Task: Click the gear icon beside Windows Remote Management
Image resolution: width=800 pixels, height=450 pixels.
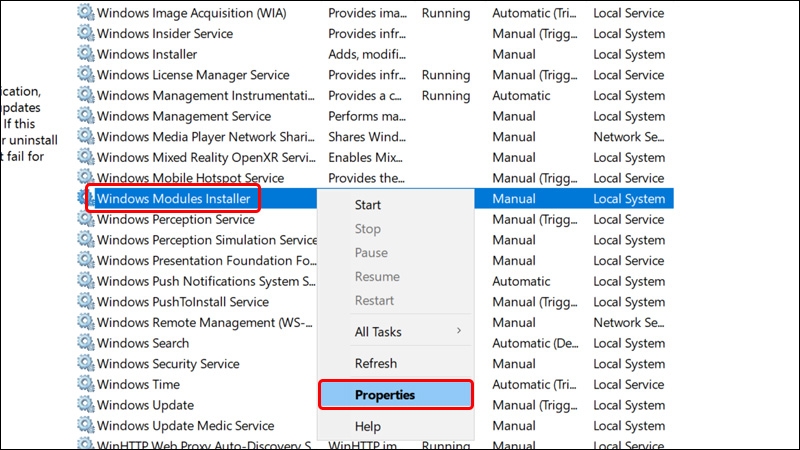Action: tap(86, 322)
